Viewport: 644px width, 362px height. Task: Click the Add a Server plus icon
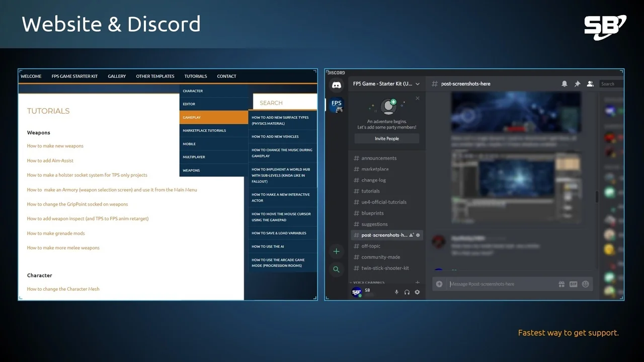(336, 251)
